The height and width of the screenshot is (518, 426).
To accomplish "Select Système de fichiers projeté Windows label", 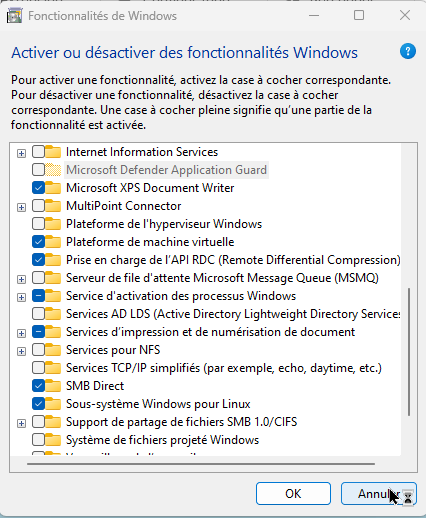I will click(162, 440).
